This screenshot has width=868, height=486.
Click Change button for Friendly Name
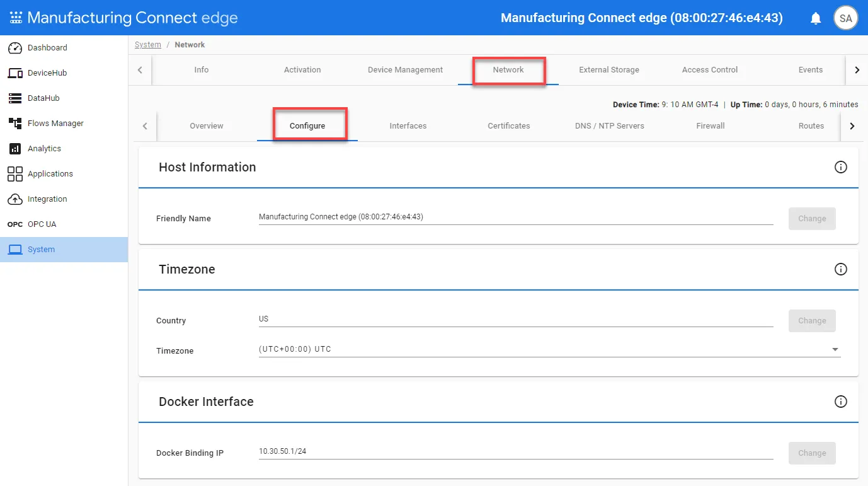(812, 219)
